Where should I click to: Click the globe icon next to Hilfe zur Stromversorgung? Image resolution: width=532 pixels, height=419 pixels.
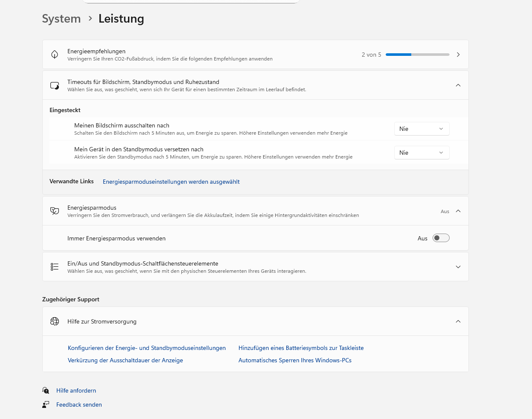[x=54, y=321]
